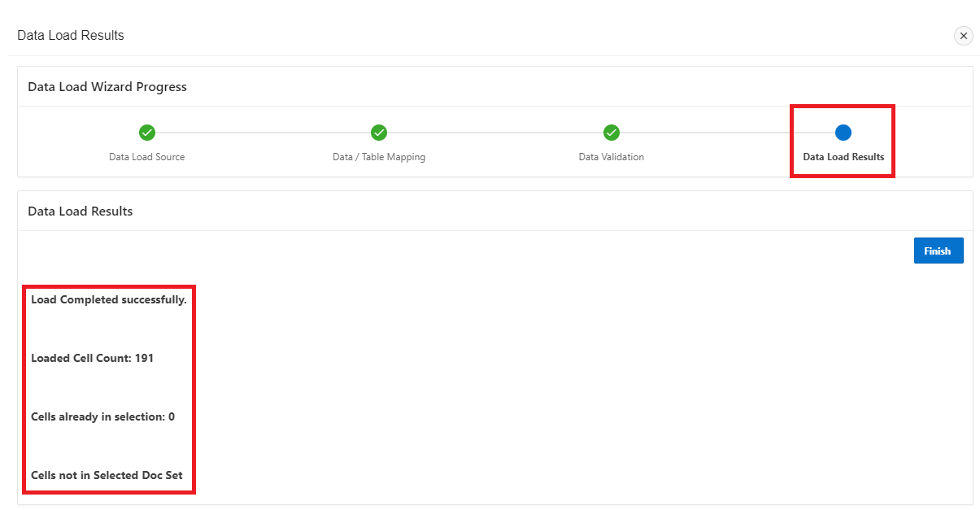
Task: Click progress line between Source and Mapping steps
Action: pos(263,133)
